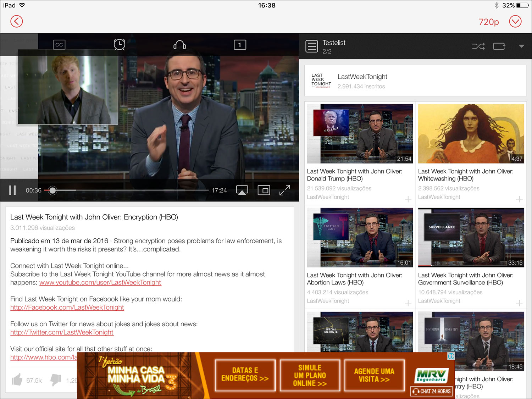Open the sleep timer alarm clock icon
This screenshot has width=532, height=399.
coord(120,45)
